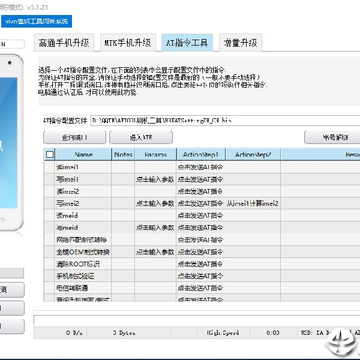This screenshot has width=360, height=360.
Task: Click 点击输入参数 in the 写imei1 row
Action: point(155,179)
